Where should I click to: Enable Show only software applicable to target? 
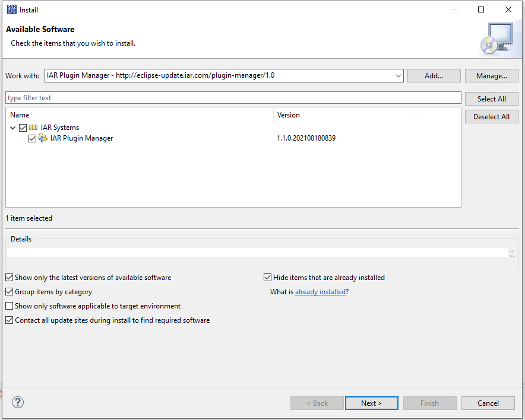click(10, 306)
